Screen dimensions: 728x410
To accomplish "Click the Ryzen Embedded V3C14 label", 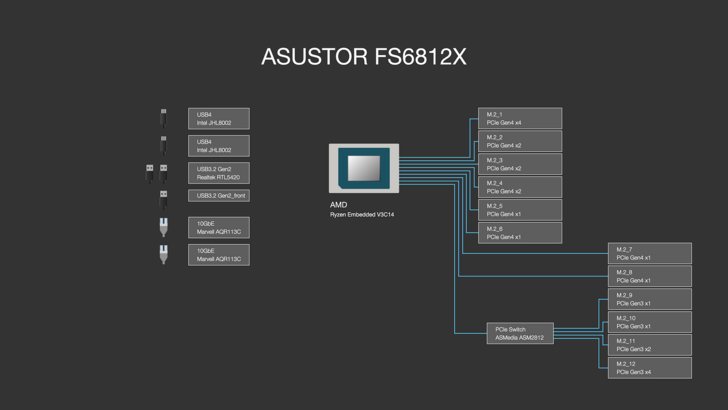I will [362, 214].
